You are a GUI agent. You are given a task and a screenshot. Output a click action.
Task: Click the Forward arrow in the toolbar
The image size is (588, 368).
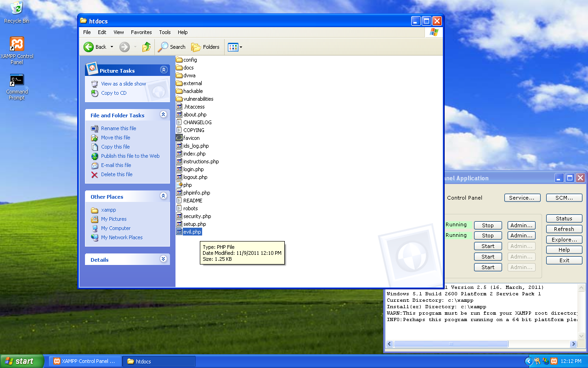[124, 47]
